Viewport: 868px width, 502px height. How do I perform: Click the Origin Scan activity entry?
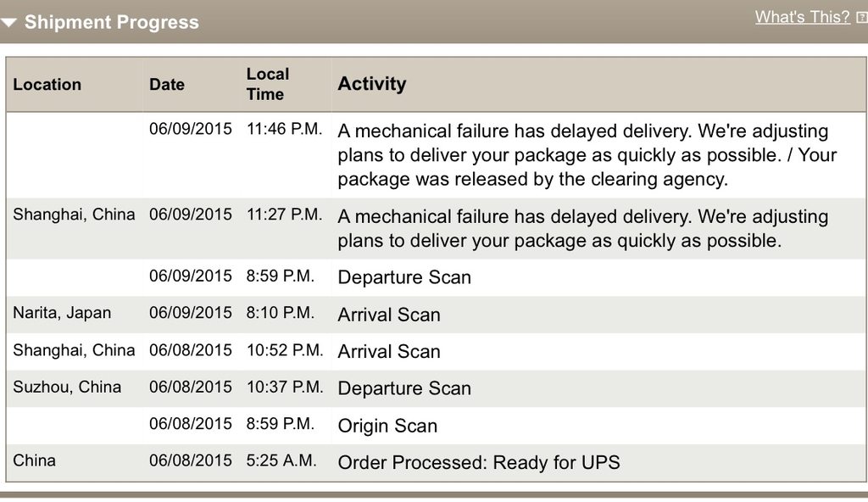[x=387, y=426]
